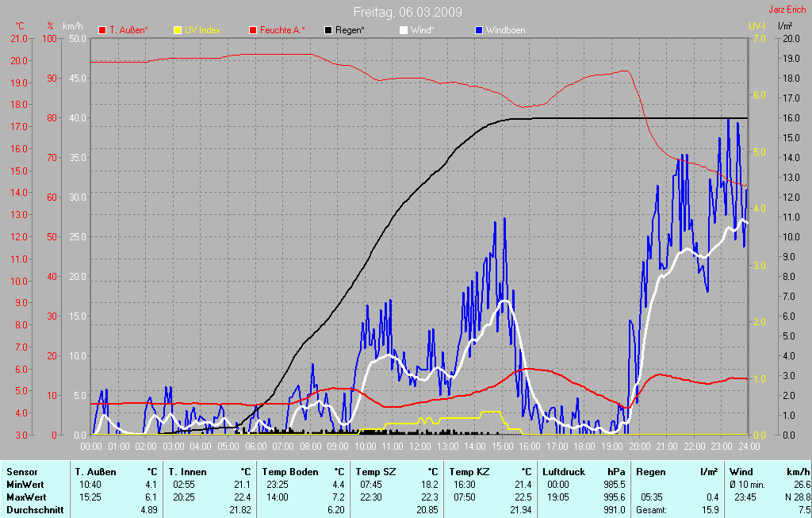The height and width of the screenshot is (518, 812).
Task: Click the Wind column header in table
Action: 741,472
